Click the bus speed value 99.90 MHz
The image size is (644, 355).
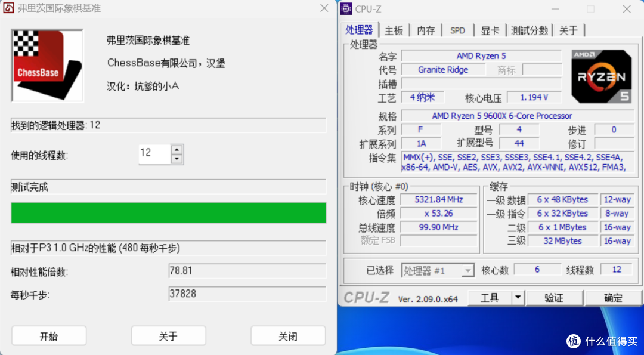point(439,227)
